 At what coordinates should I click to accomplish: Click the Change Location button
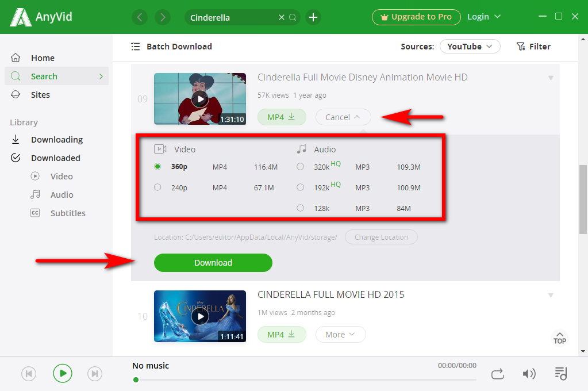[381, 237]
